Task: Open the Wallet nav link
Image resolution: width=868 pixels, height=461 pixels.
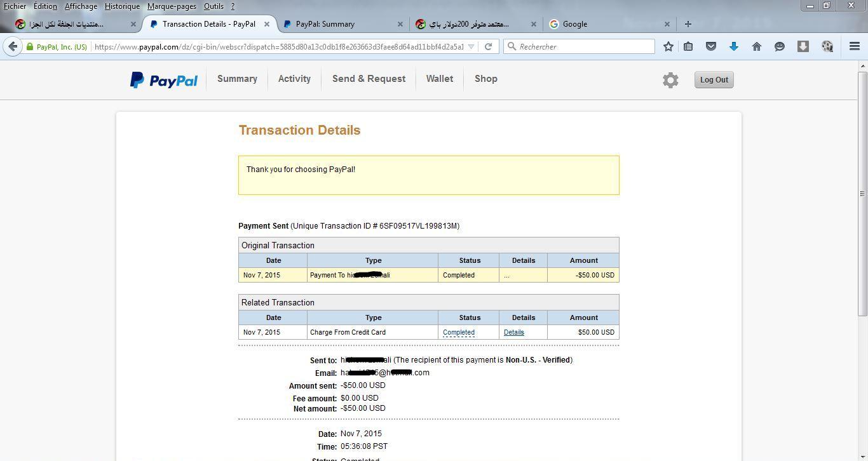Action: pyautogui.click(x=440, y=79)
